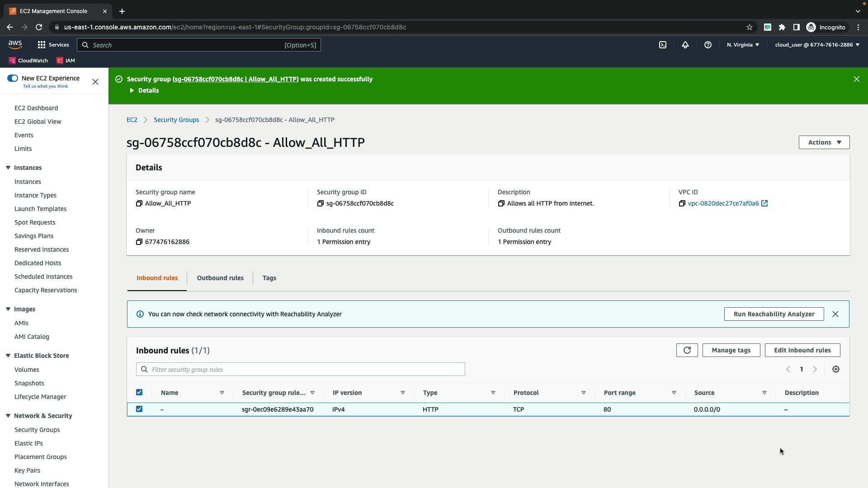Open the AWS CloudShell icon

[x=662, y=45]
